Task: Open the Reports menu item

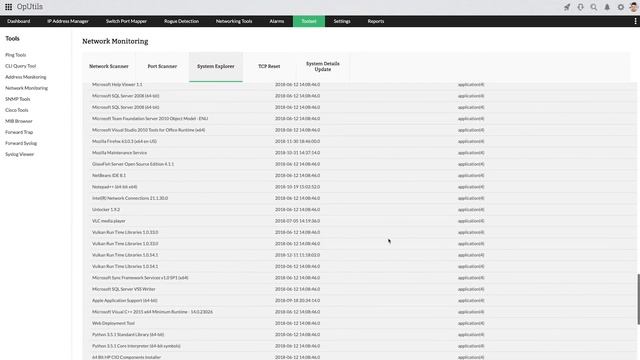Action: click(376, 21)
